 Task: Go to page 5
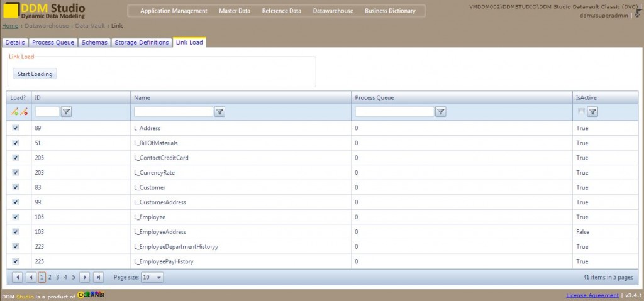click(74, 278)
